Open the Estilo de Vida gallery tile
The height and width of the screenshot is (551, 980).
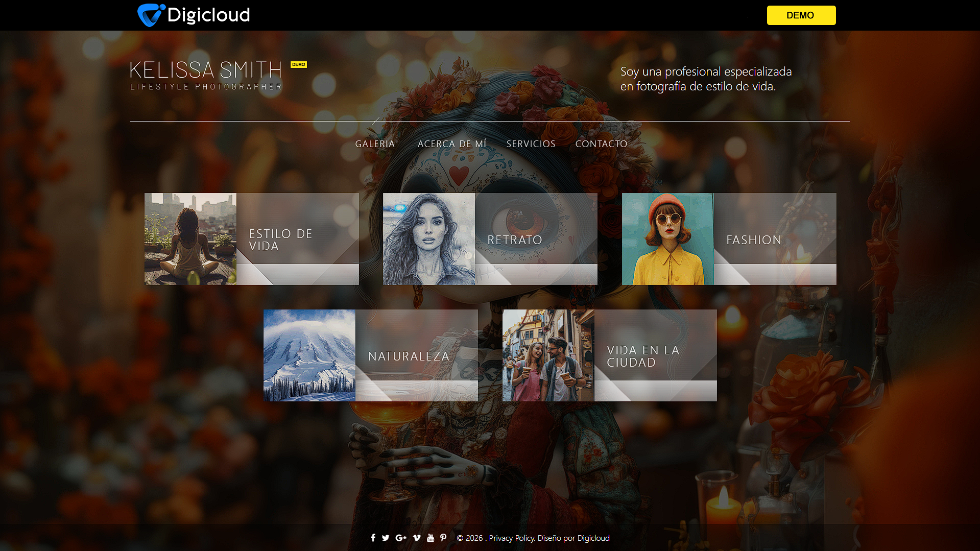coord(251,239)
